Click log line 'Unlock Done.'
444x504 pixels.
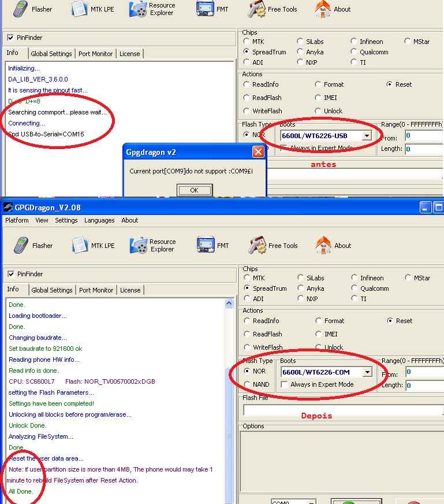28,425
